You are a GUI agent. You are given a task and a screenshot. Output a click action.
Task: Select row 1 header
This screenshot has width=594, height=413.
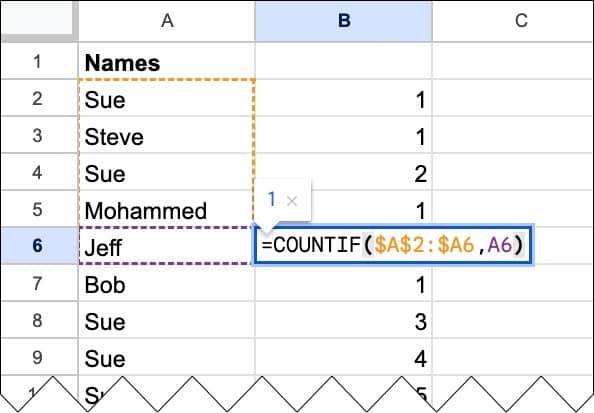pyautogui.click(x=39, y=61)
